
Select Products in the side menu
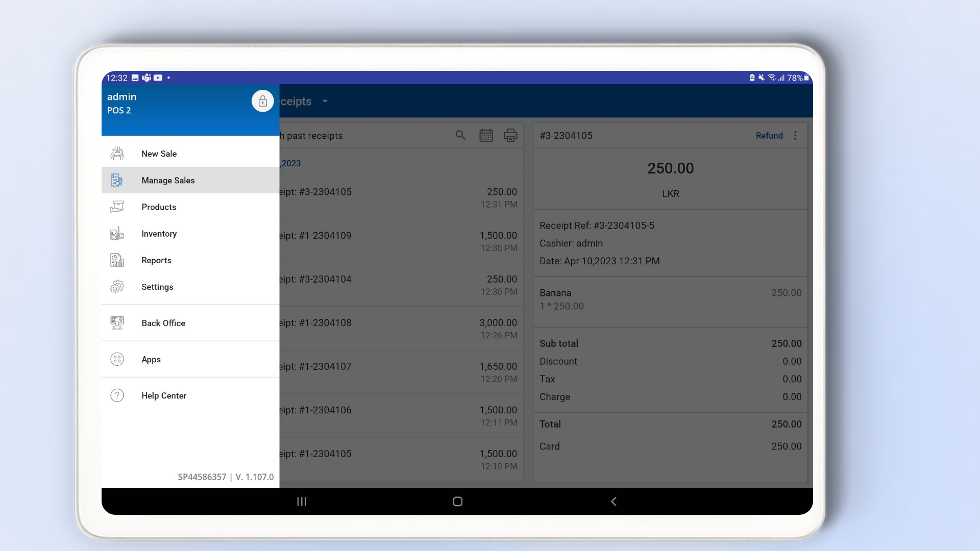tap(159, 207)
